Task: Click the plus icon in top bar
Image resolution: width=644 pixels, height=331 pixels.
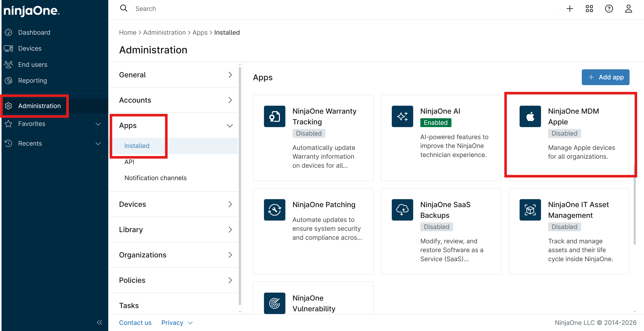Action: [570, 9]
